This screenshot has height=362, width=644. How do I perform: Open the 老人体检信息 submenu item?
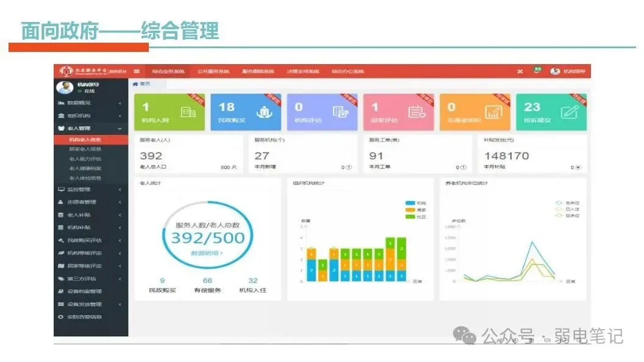[x=85, y=178]
